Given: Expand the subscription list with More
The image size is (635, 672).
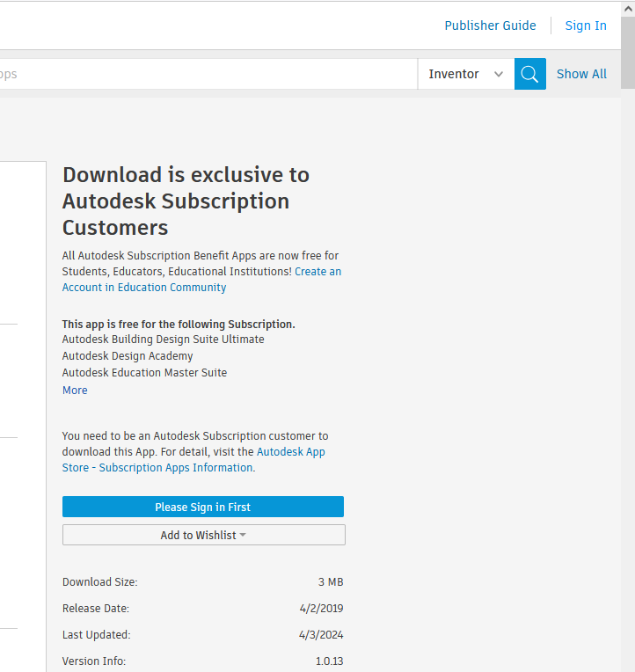Looking at the screenshot, I should tap(75, 390).
